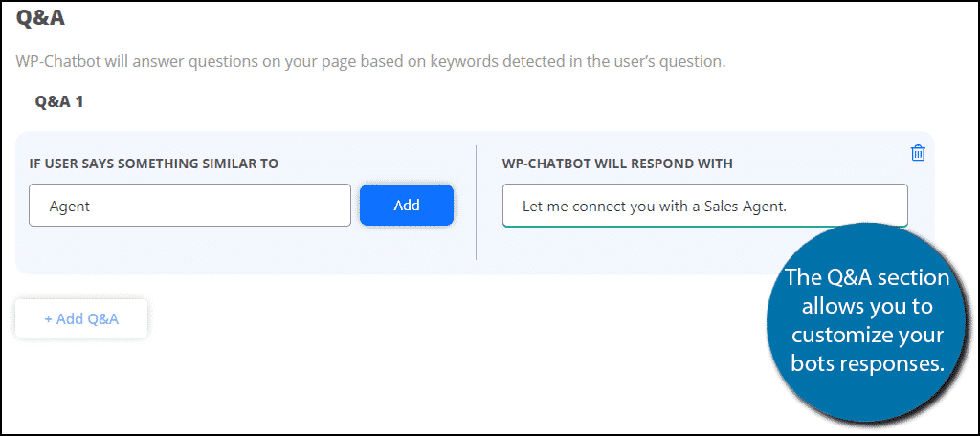This screenshot has width=980, height=436.
Task: Focus the Agent keyword input field
Action: coord(190,205)
